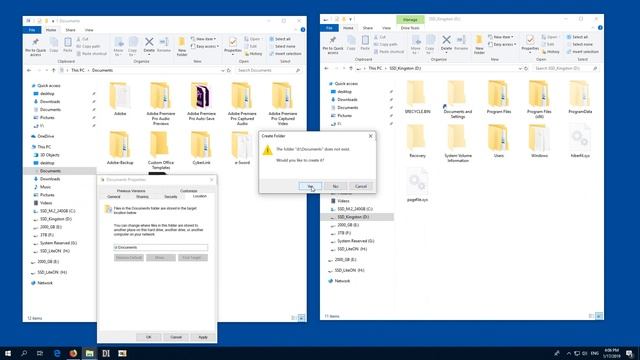This screenshot has width=640, height=360.
Task: Open Easy access dropdown in Documents window
Action: click(x=205, y=46)
